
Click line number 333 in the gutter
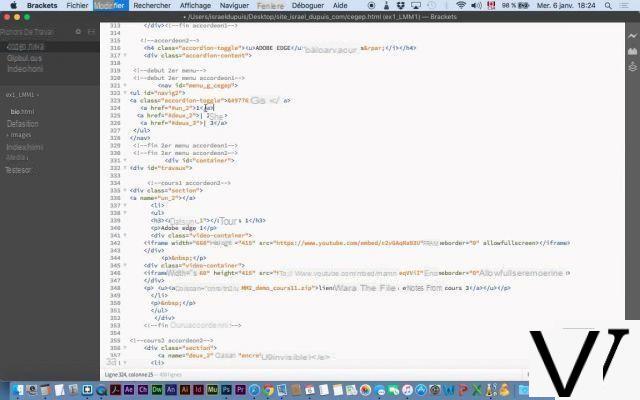pos(115,176)
